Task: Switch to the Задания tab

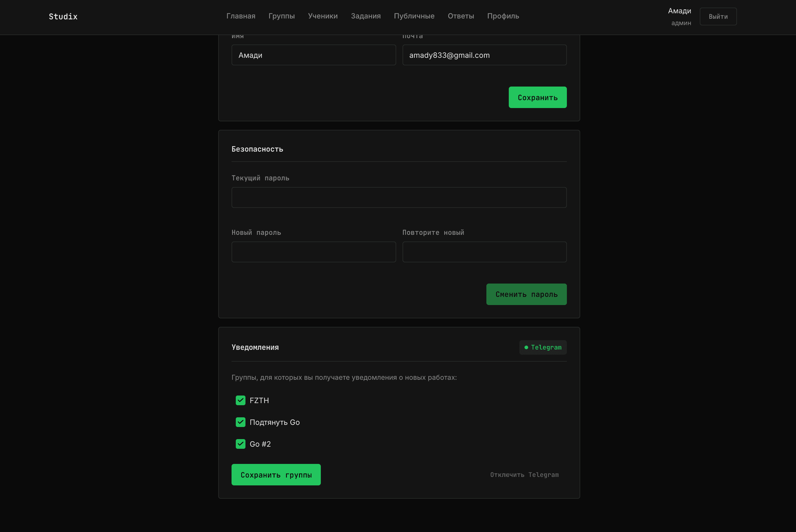Action: (x=366, y=16)
